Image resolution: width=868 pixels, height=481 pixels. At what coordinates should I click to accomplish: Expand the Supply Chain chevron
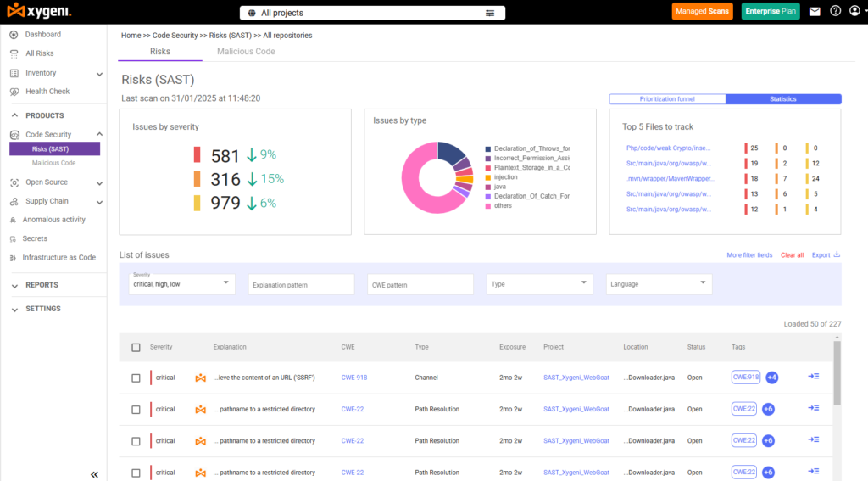[100, 202]
